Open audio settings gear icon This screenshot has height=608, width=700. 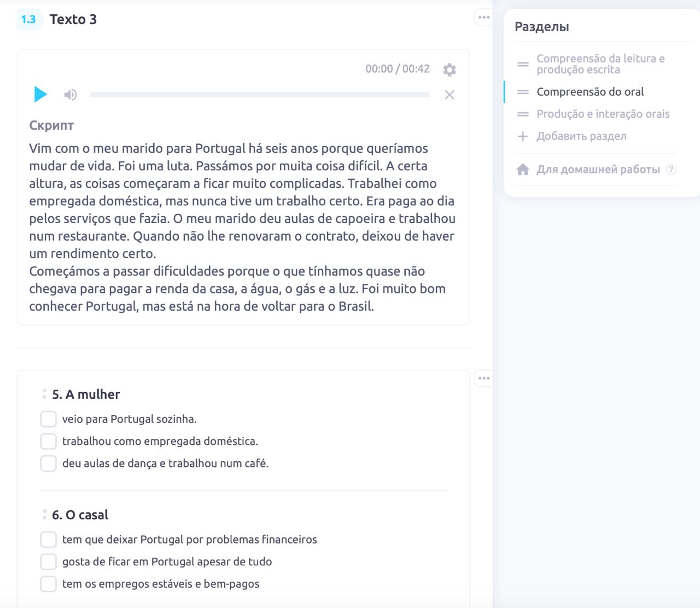450,70
